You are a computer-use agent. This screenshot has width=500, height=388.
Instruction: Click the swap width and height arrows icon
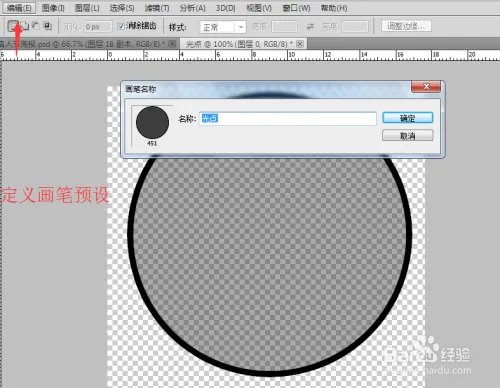(310, 27)
